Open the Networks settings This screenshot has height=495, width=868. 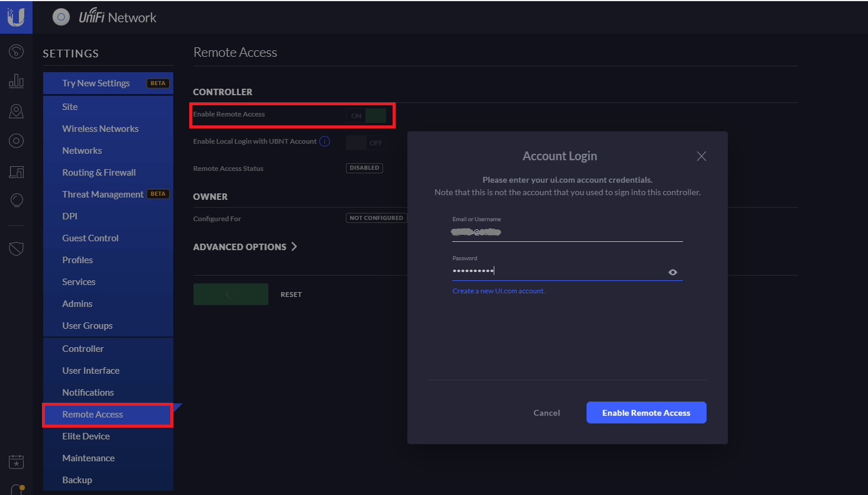point(108,150)
